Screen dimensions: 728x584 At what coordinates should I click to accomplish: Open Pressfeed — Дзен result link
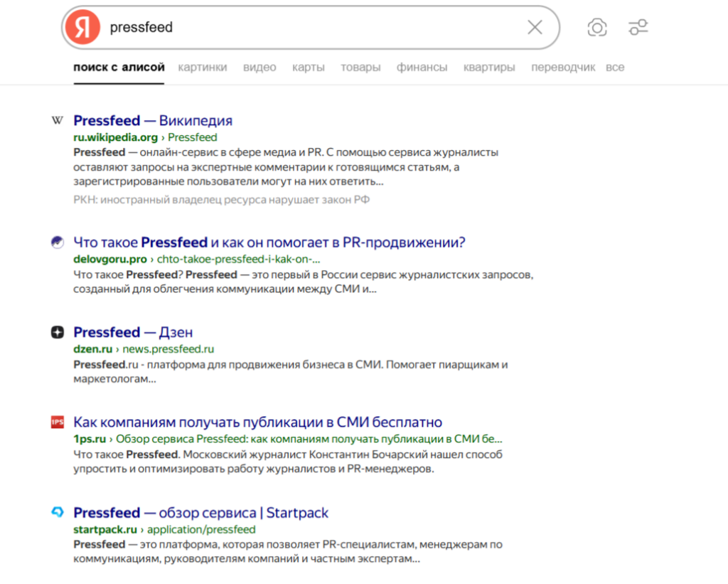coord(133,332)
